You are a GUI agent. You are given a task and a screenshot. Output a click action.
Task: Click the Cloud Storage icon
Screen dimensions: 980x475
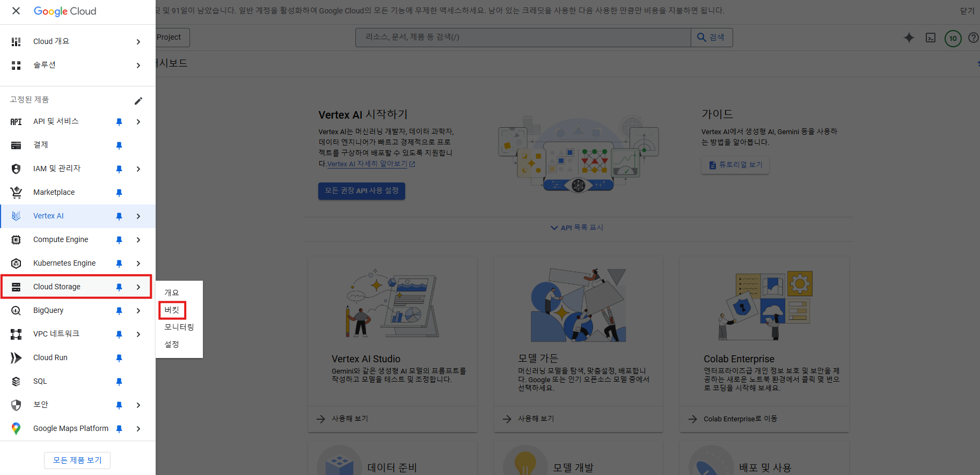16,287
